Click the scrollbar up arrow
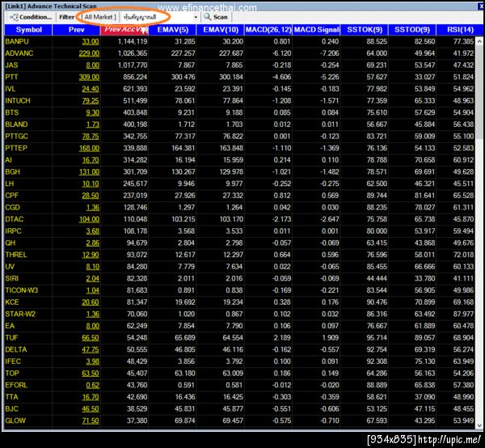The height and width of the screenshot is (448, 485). 479,40
